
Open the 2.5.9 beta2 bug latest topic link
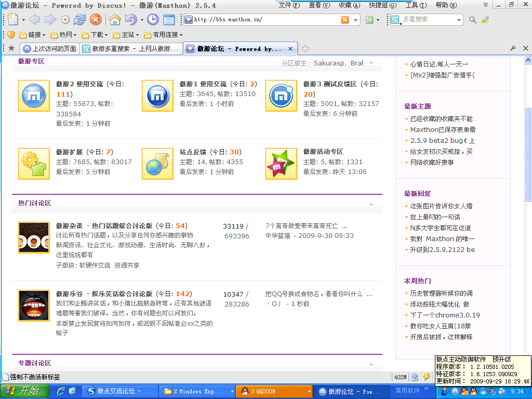pos(443,140)
